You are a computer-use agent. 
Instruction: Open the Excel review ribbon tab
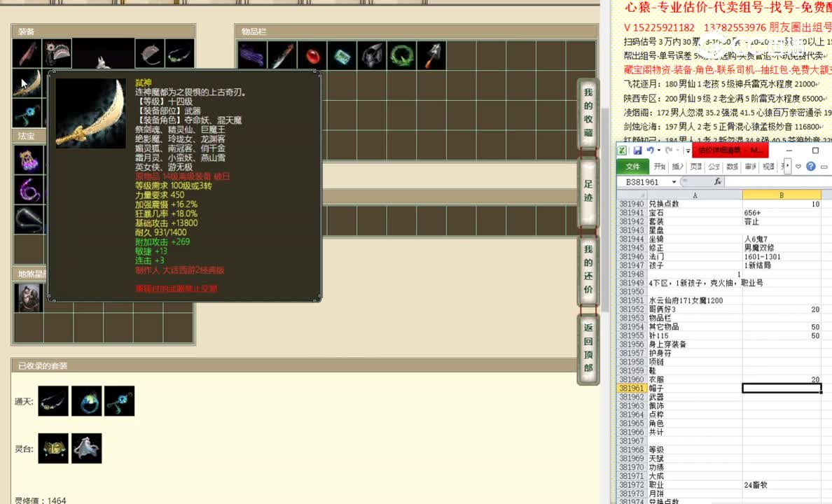[750, 167]
